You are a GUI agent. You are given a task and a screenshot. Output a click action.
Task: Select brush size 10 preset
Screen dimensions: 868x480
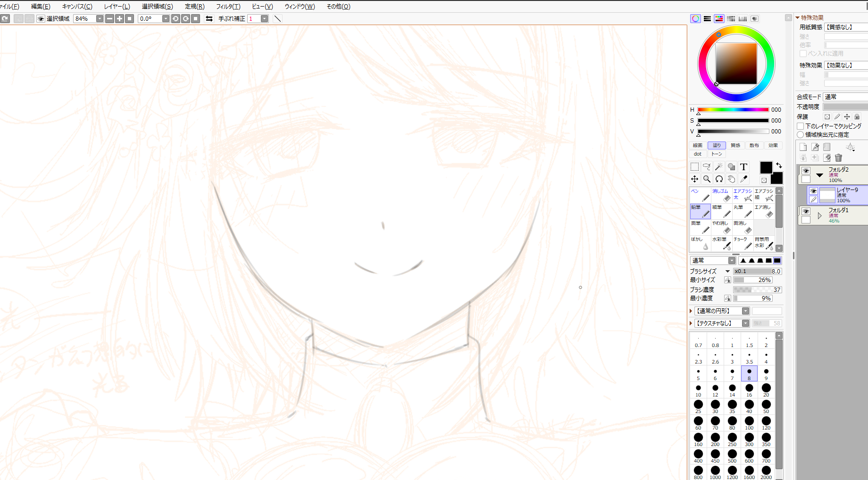(698, 390)
